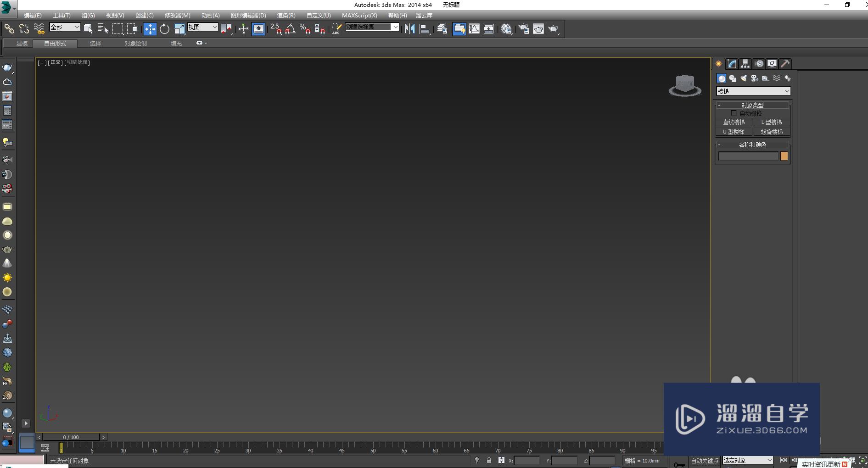This screenshot has width=868, height=468.
Task: Enable the 自动栅格 checkbox
Action: pos(734,113)
